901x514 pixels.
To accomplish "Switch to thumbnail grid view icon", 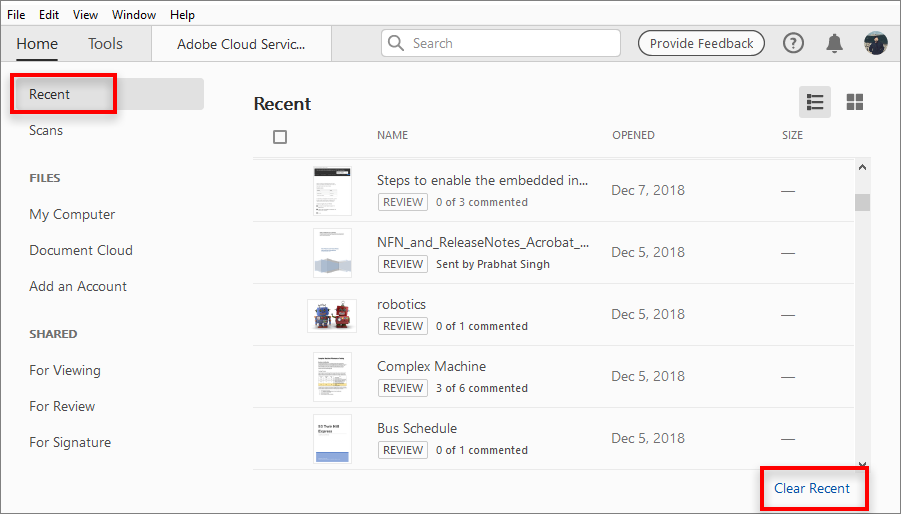I will tap(855, 102).
